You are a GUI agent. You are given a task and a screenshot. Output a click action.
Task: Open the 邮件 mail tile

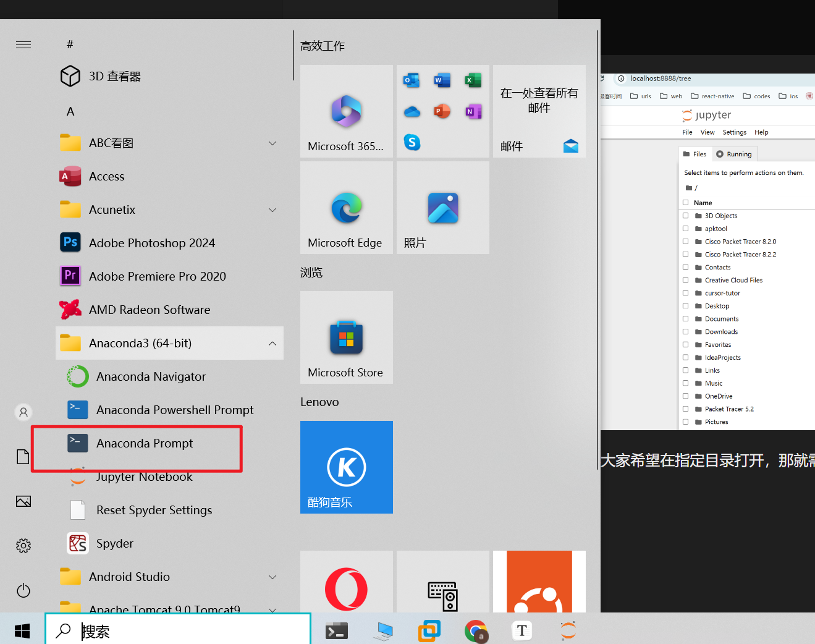tap(539, 111)
